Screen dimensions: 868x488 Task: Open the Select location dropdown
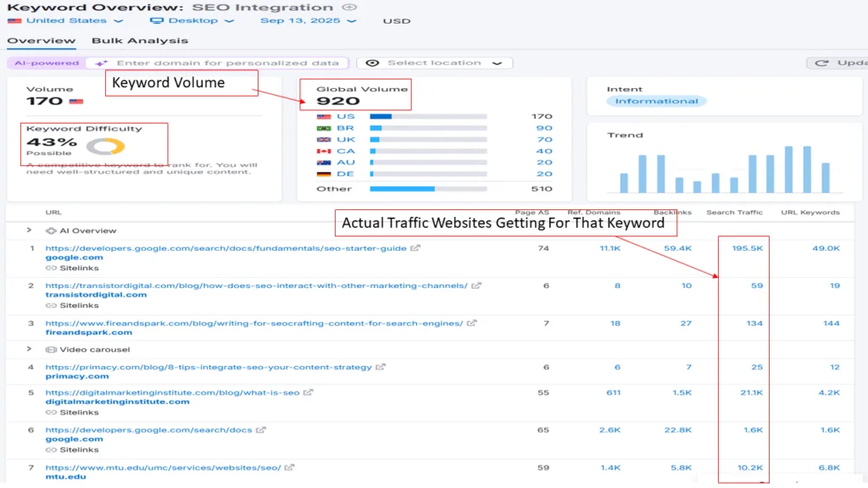coord(435,63)
